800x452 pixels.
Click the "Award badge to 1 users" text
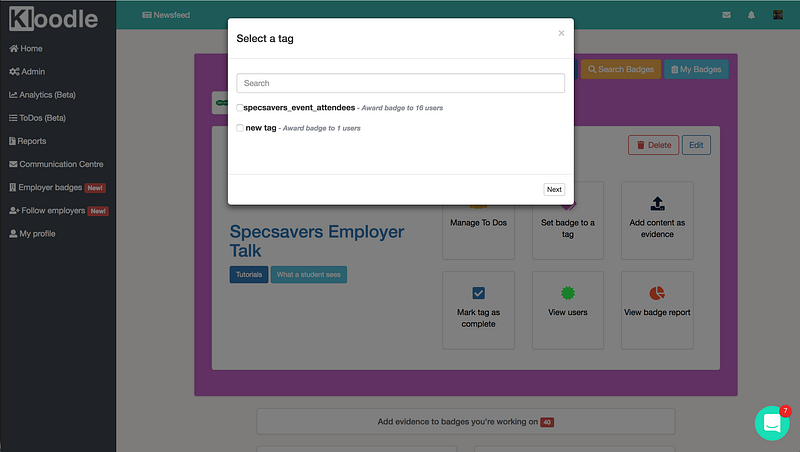point(321,129)
